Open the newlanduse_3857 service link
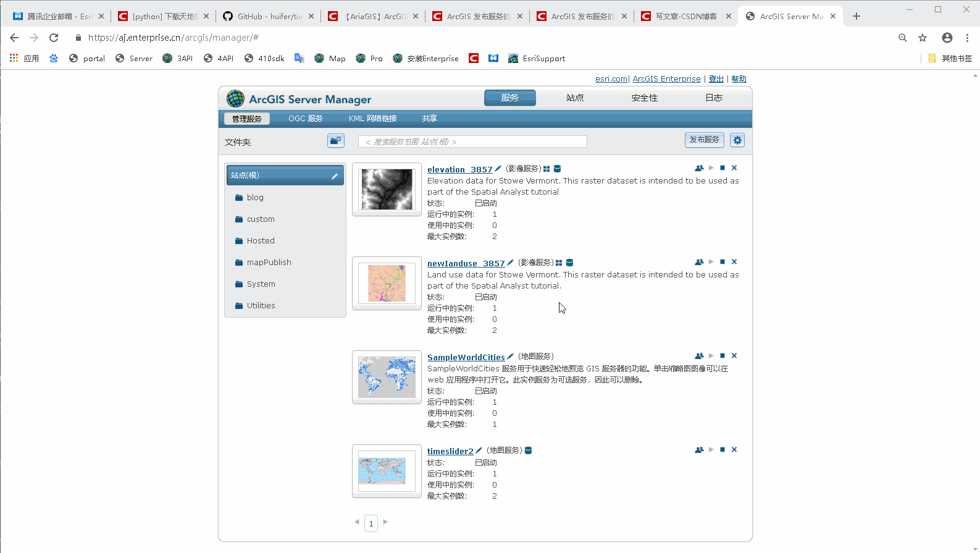 point(466,263)
